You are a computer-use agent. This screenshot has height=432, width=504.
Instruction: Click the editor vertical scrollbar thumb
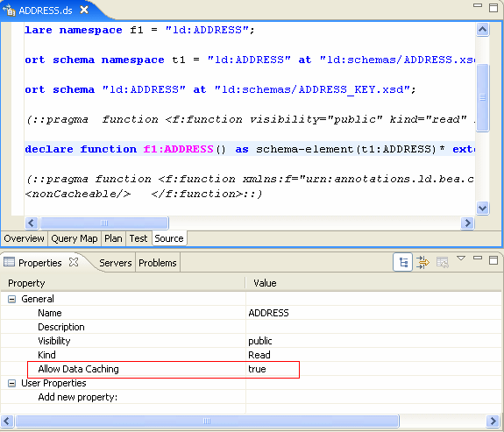[482, 98]
